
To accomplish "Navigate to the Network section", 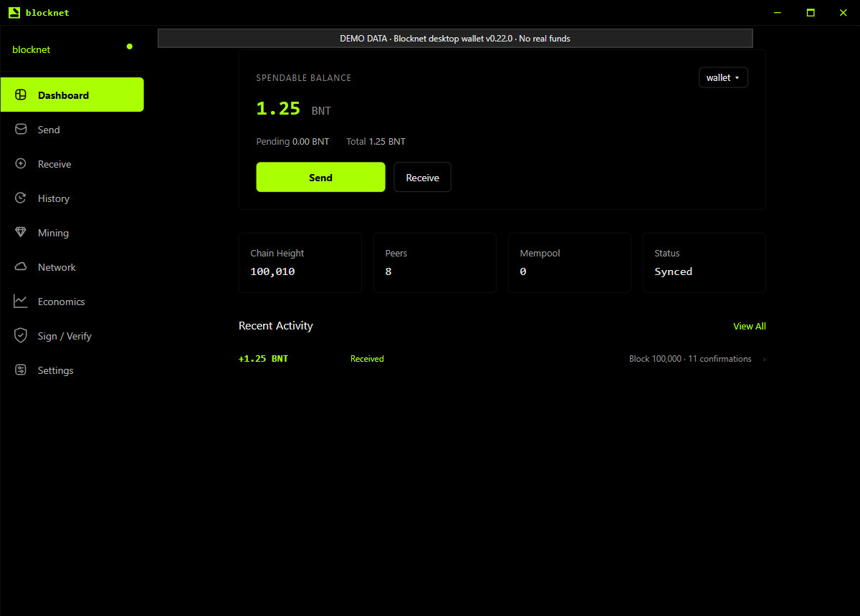I will click(72, 267).
